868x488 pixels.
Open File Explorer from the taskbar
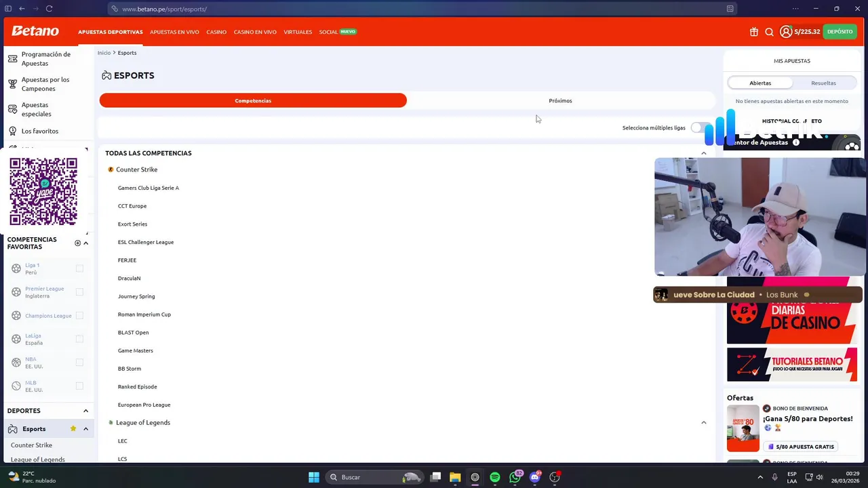(x=455, y=477)
